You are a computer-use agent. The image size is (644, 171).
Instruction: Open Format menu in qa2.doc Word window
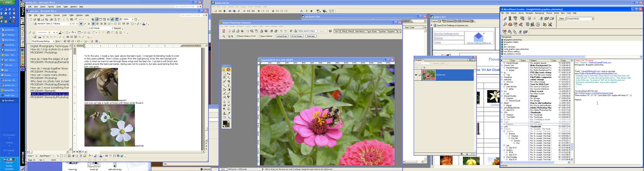click(57, 15)
